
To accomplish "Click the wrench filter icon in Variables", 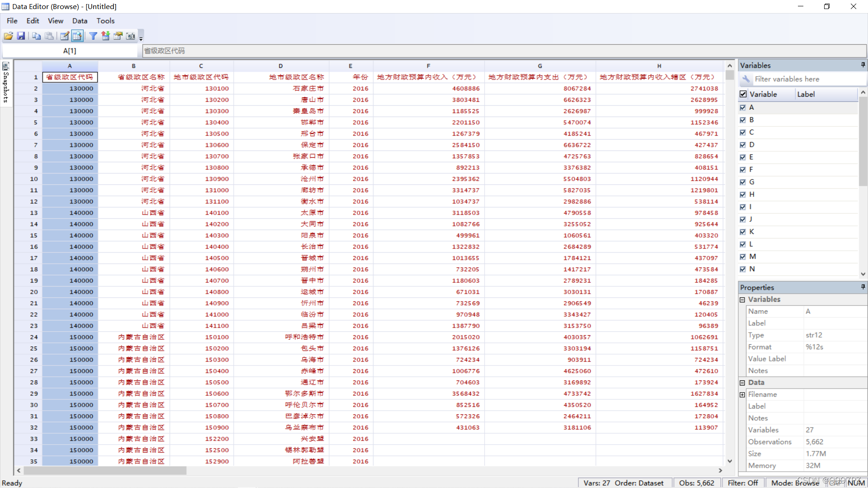I will coord(746,79).
